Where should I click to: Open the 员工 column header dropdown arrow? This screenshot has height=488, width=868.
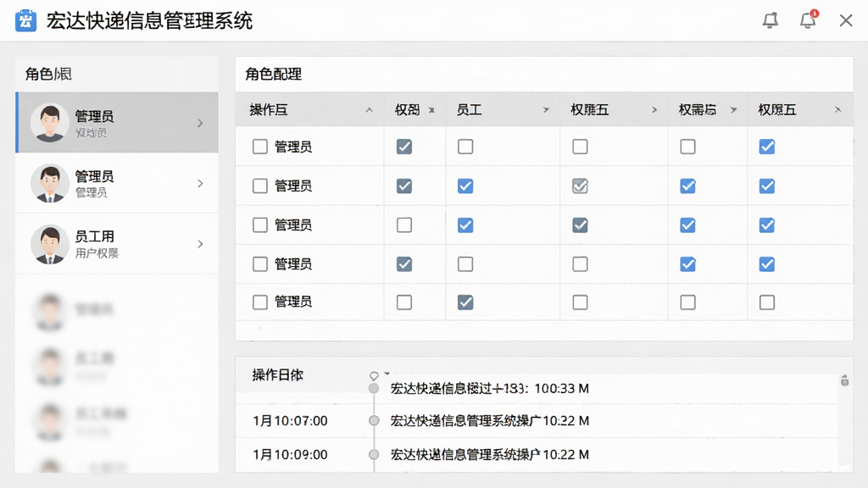[x=546, y=109]
